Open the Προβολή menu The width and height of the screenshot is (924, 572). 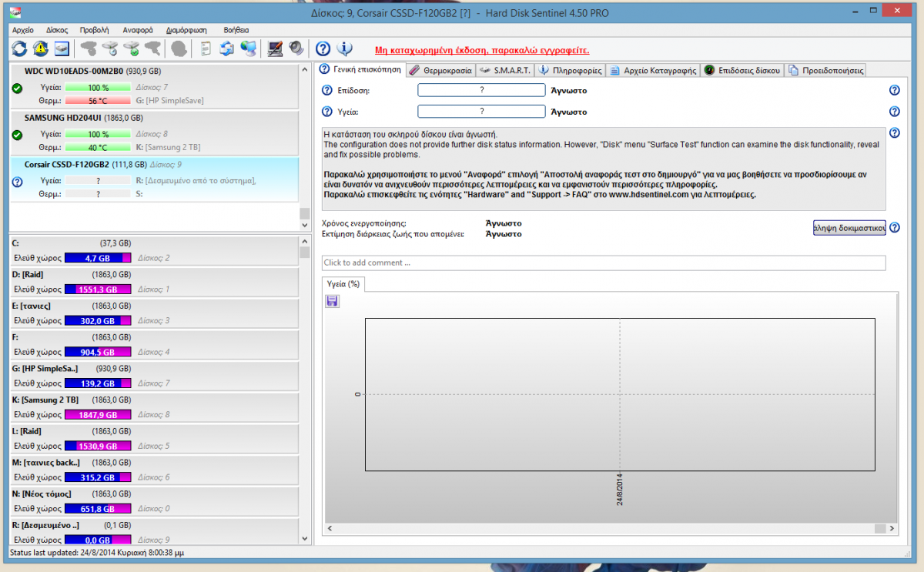coord(94,30)
